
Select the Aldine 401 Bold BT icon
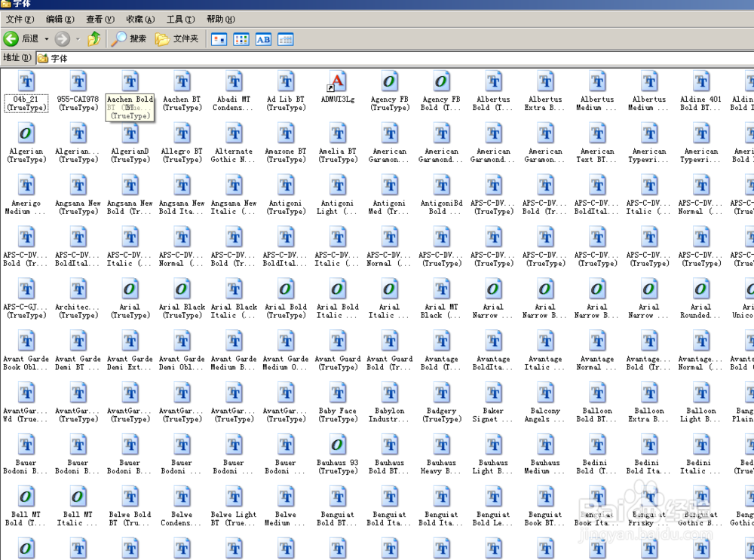click(701, 81)
